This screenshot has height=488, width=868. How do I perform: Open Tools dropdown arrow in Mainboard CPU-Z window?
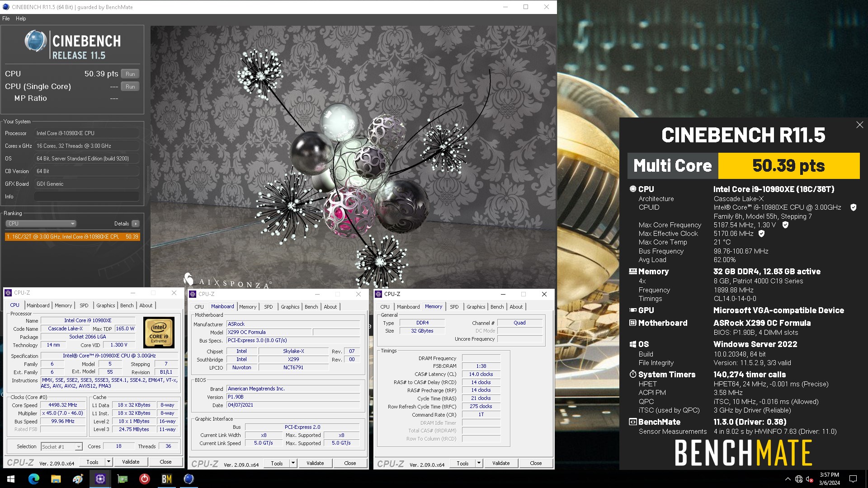[293, 463]
